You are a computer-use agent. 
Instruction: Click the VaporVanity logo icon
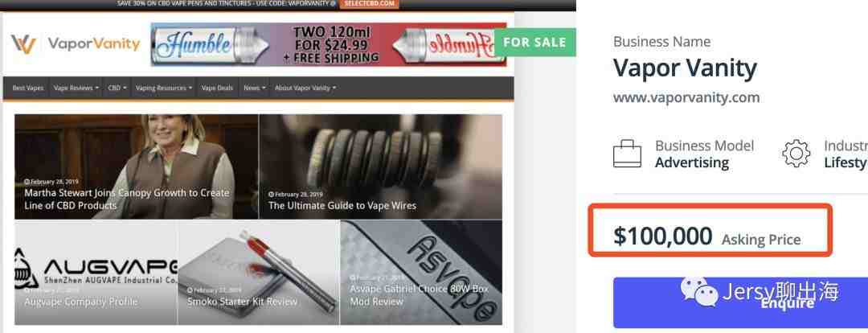(x=24, y=44)
